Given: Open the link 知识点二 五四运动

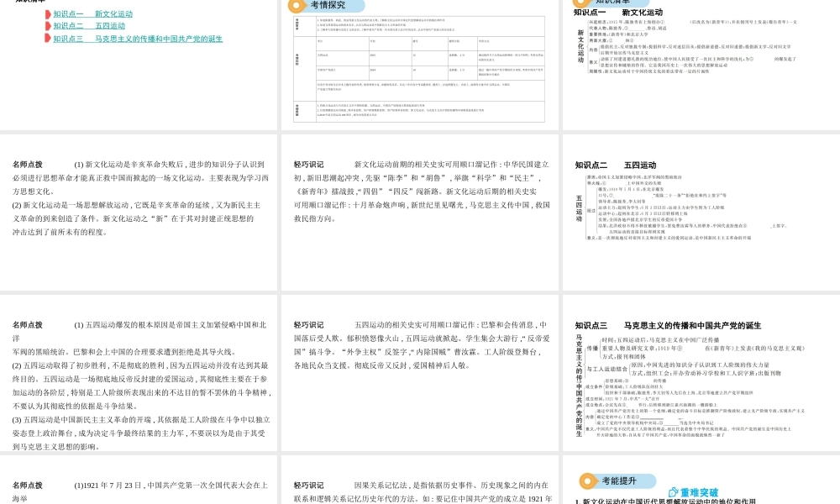Looking at the screenshot, I should click(89, 26).
